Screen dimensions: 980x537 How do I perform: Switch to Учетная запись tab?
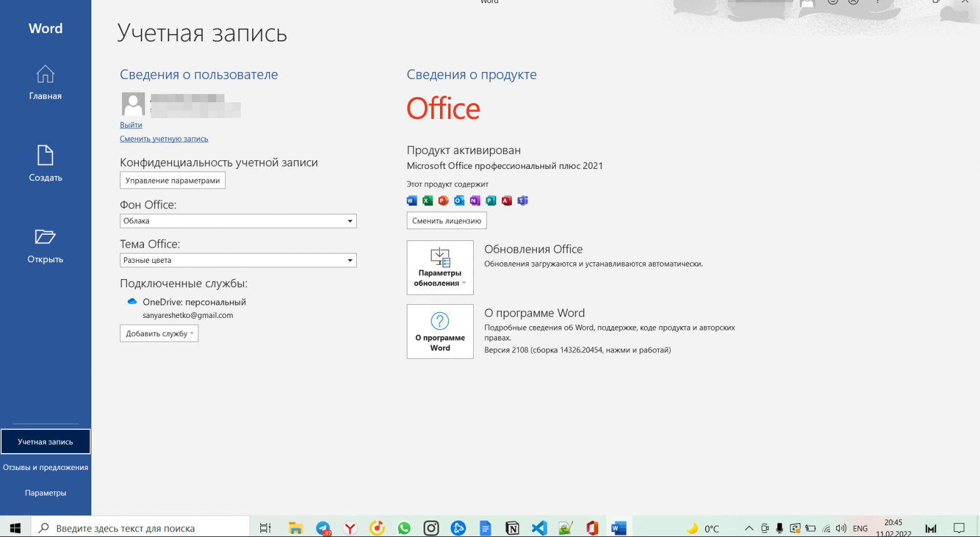pyautogui.click(x=46, y=441)
